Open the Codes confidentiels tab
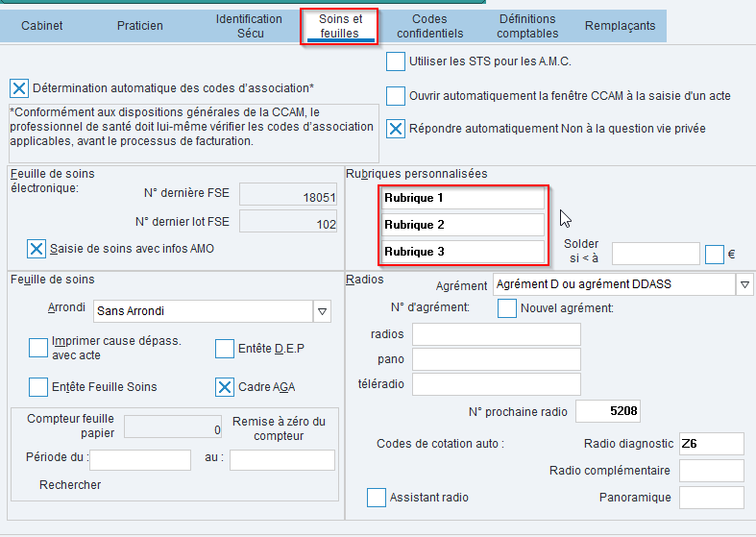756x537 pixels. pos(429,26)
